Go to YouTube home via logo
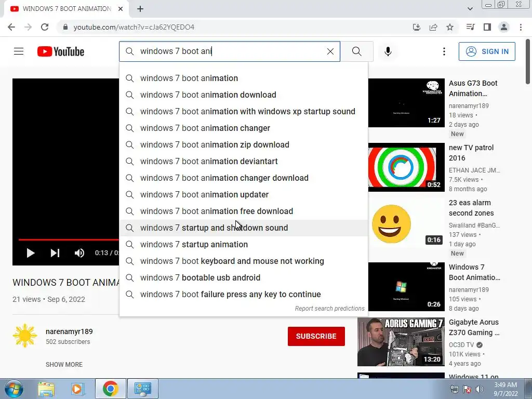Screen dimensions: 532x399 pyautogui.click(x=61, y=51)
